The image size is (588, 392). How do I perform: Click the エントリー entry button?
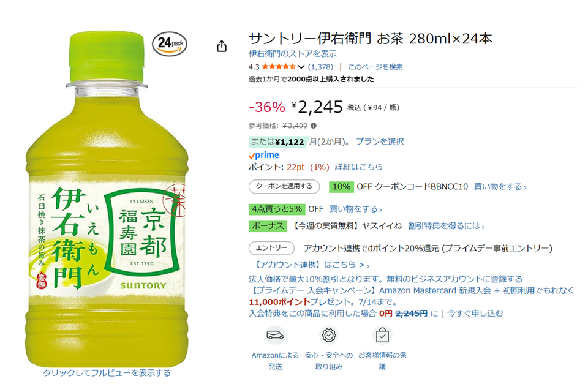point(271,248)
